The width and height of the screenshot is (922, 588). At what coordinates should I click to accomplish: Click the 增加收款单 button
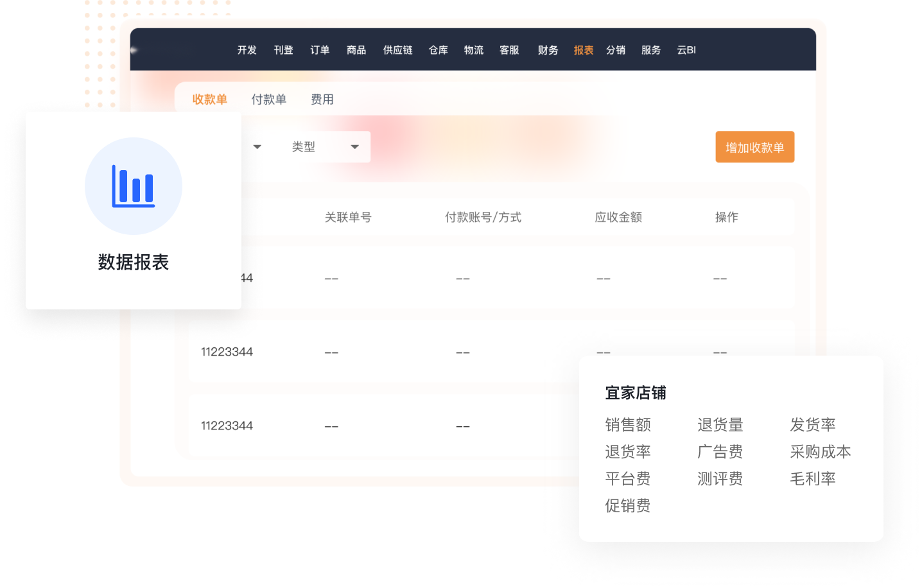coord(754,147)
